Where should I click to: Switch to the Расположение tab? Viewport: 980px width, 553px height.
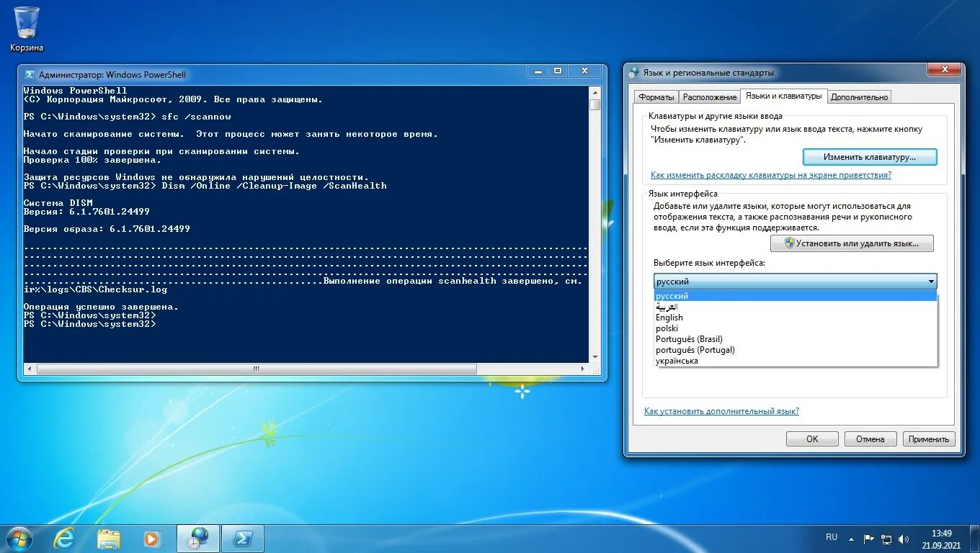coord(710,97)
